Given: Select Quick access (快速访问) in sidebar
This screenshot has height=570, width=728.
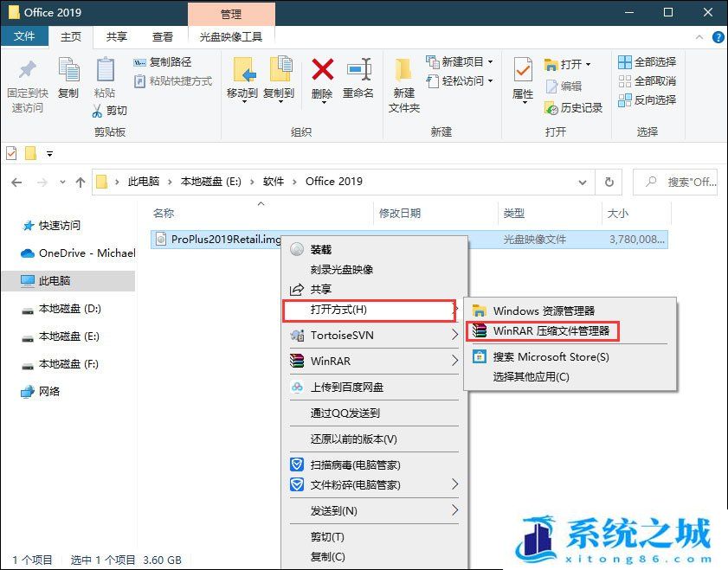Looking at the screenshot, I should click(51, 226).
